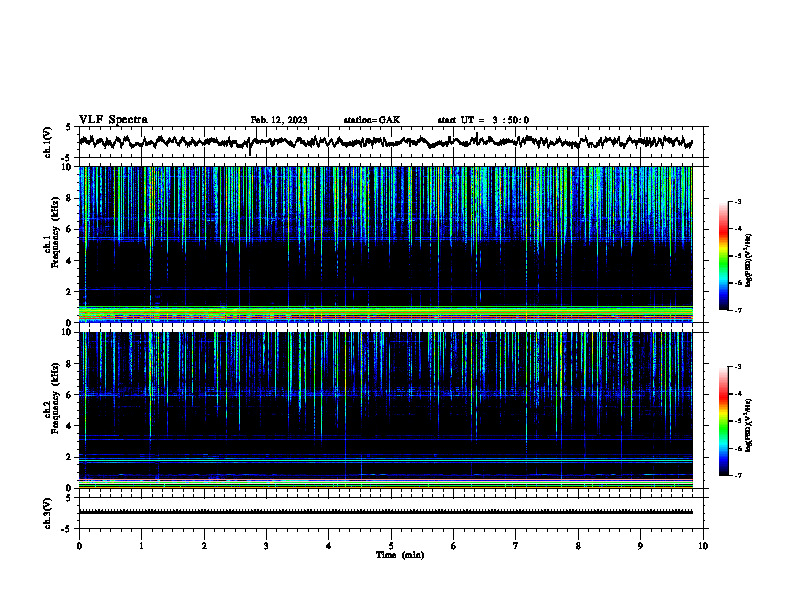Click the 10 minute tick label
Screen dimensions: 792x612
point(703,546)
